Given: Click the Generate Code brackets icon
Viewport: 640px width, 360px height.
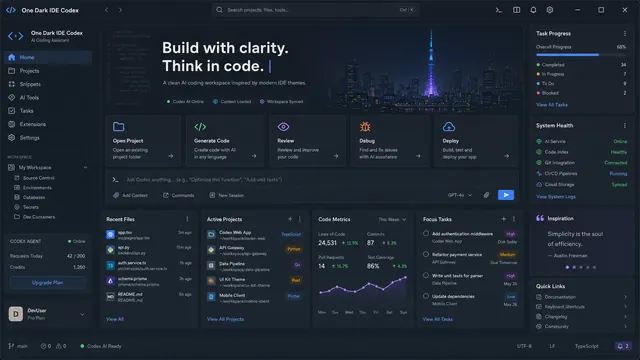Looking at the screenshot, I should point(200,127).
